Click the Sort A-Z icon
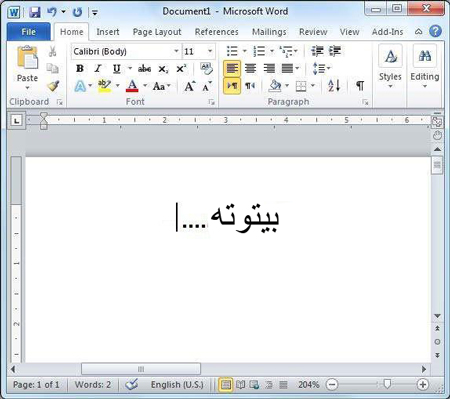 (334, 86)
